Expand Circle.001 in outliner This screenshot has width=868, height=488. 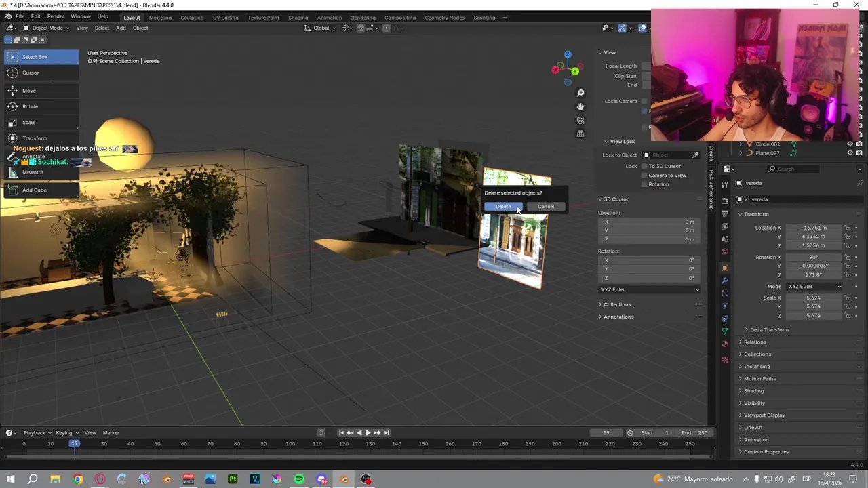(741, 144)
